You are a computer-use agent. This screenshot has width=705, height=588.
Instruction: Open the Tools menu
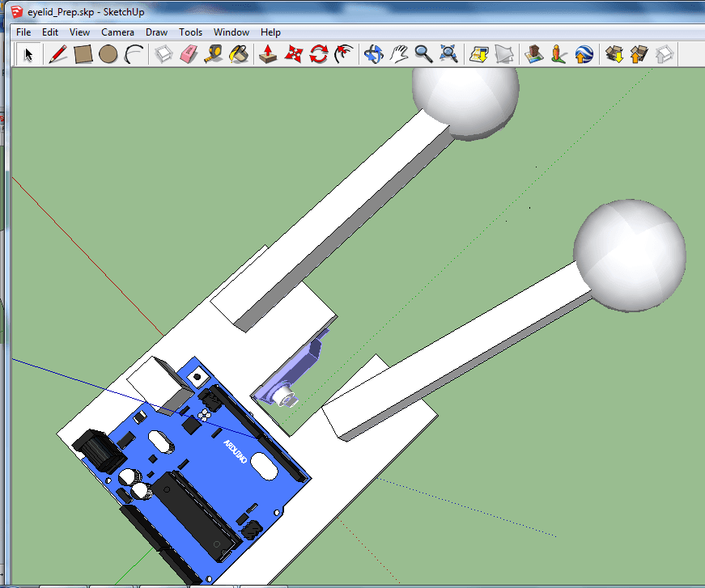[x=190, y=32]
